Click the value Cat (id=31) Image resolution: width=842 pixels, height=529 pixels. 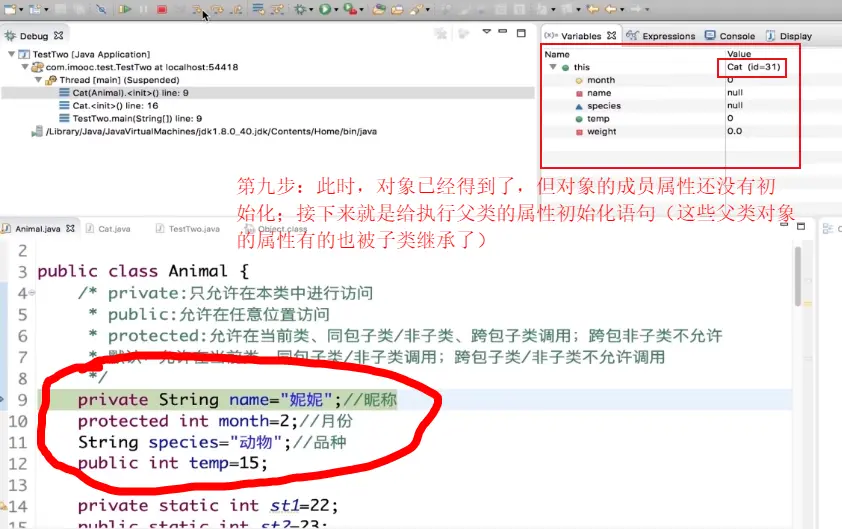tap(753, 67)
